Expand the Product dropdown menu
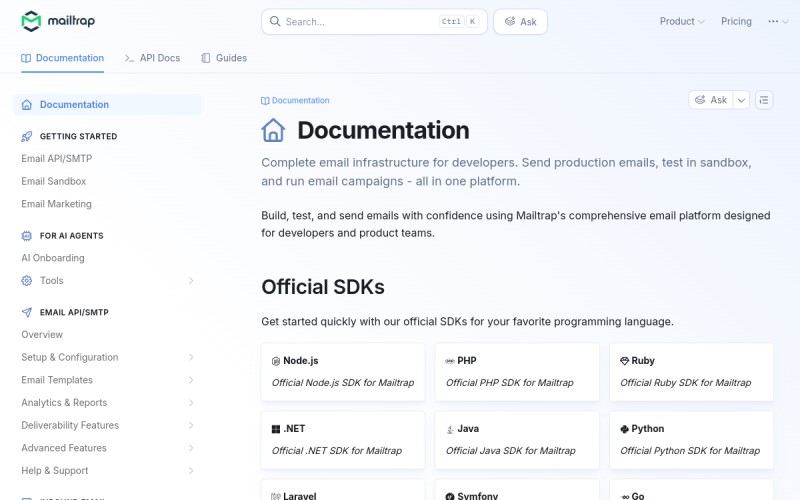The width and height of the screenshot is (800, 500). 682,21
